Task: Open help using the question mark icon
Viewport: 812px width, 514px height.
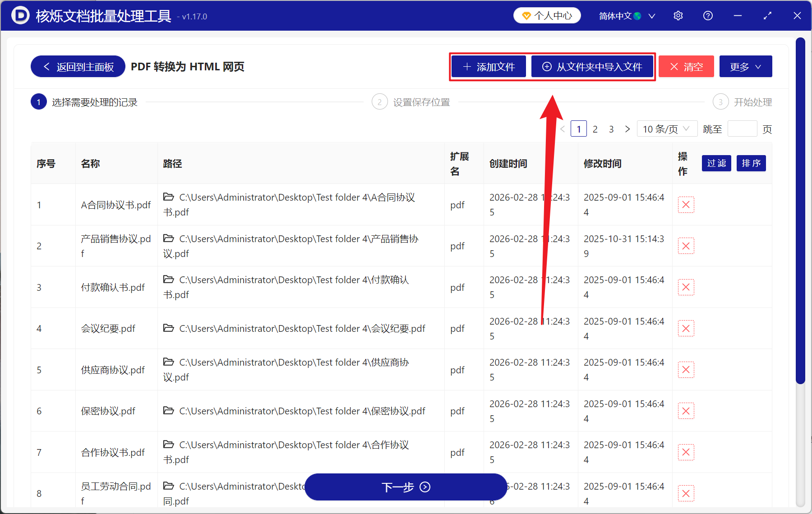Action: point(708,15)
